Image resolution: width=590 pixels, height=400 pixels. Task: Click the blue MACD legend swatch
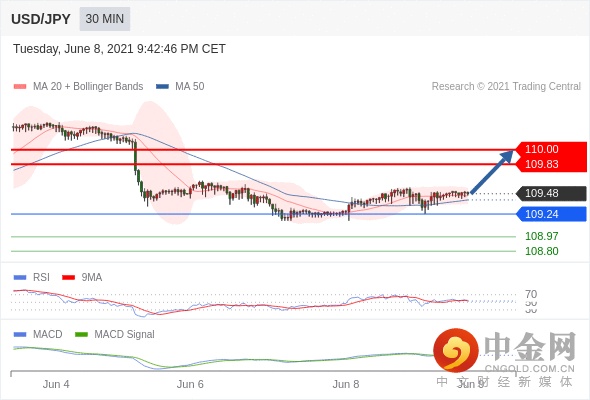[x=20, y=335]
